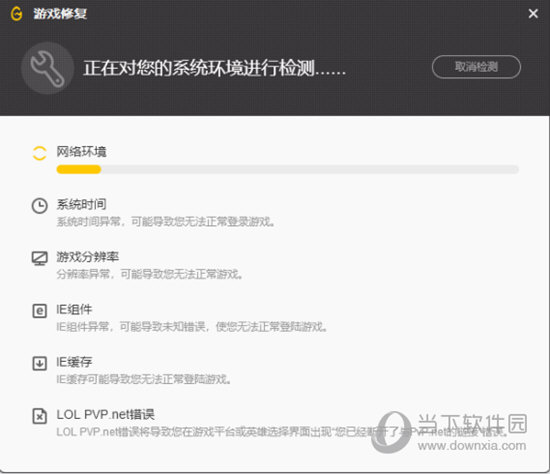Click the 取消检测 cancel detection button
Screen dimensions: 550x474
pos(476,67)
